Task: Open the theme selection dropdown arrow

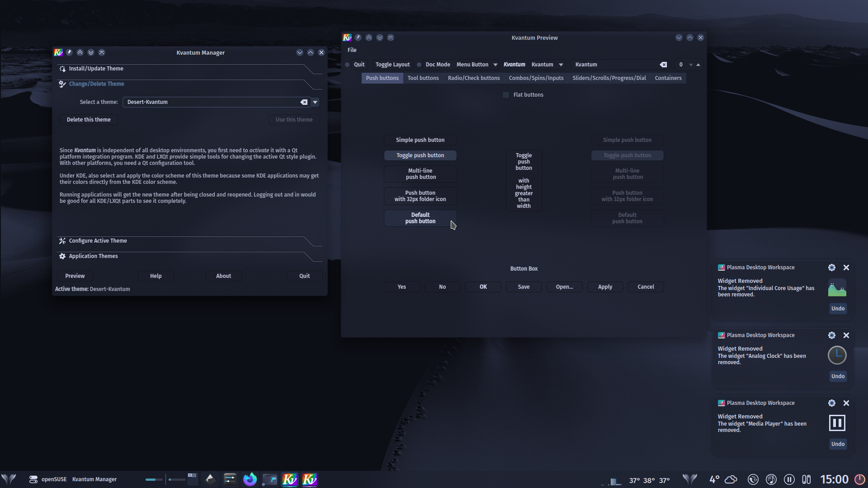Action: click(315, 102)
